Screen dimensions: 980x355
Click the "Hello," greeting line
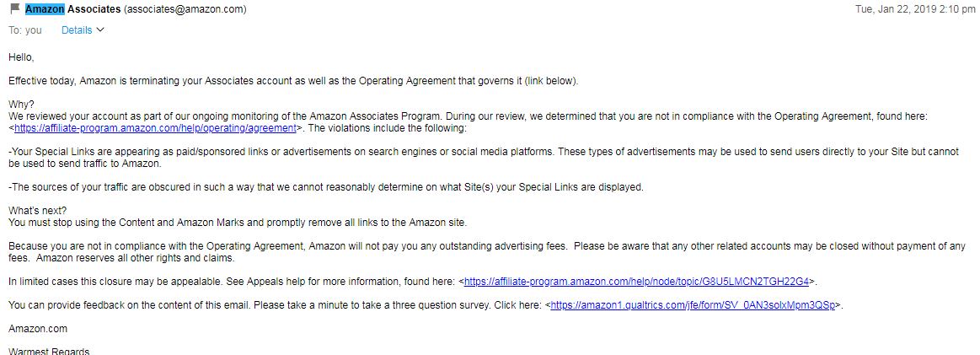[21, 56]
